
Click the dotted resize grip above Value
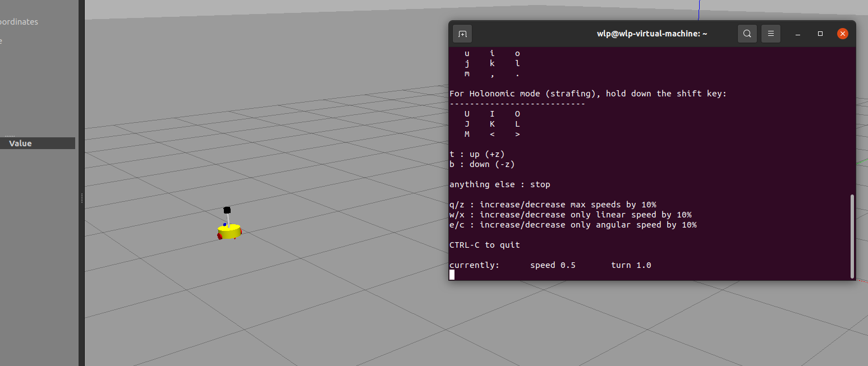[x=10, y=136]
